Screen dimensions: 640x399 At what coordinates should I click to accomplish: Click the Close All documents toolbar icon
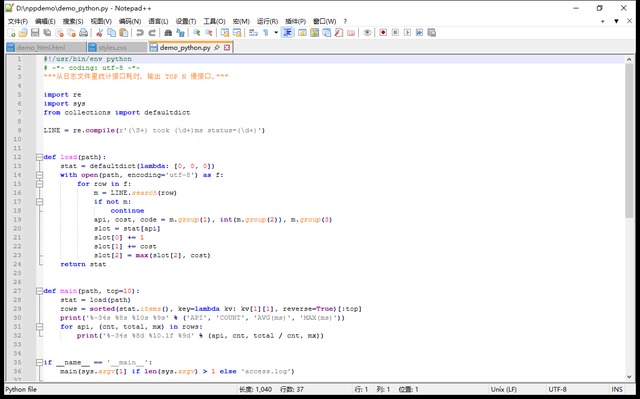point(71,33)
